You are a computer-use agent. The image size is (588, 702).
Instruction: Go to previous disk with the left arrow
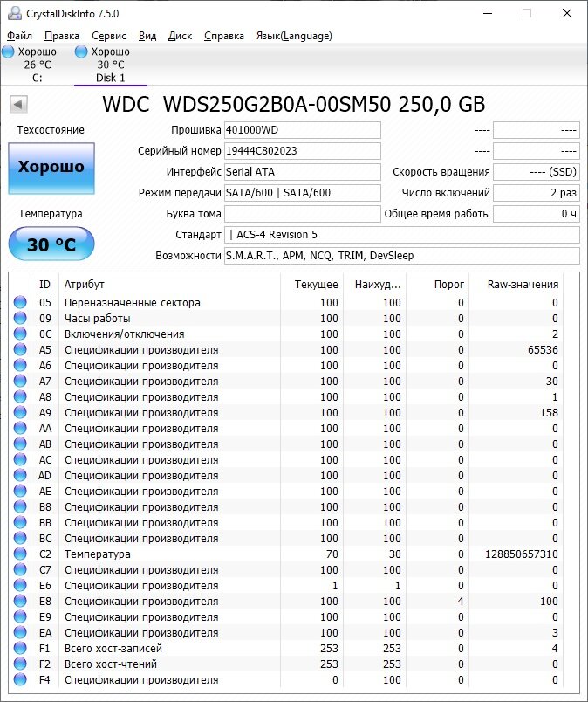click(x=18, y=104)
